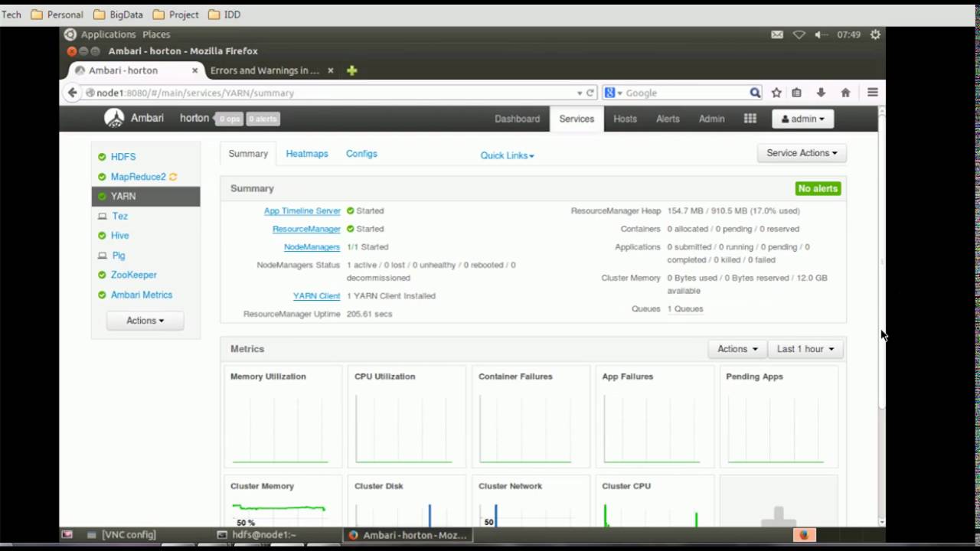Bookmark page with the star icon
Screen dimensions: 980x551
[776, 93]
